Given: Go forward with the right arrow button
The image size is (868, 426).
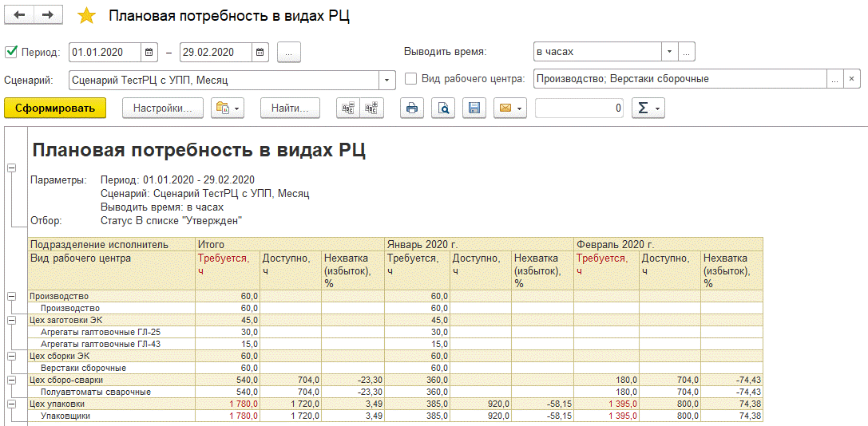Looking at the screenshot, I should click(48, 15).
